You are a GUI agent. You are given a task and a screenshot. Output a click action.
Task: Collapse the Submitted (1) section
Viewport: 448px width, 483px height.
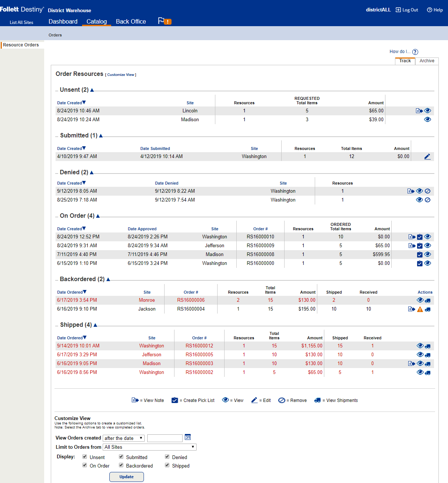101,136
